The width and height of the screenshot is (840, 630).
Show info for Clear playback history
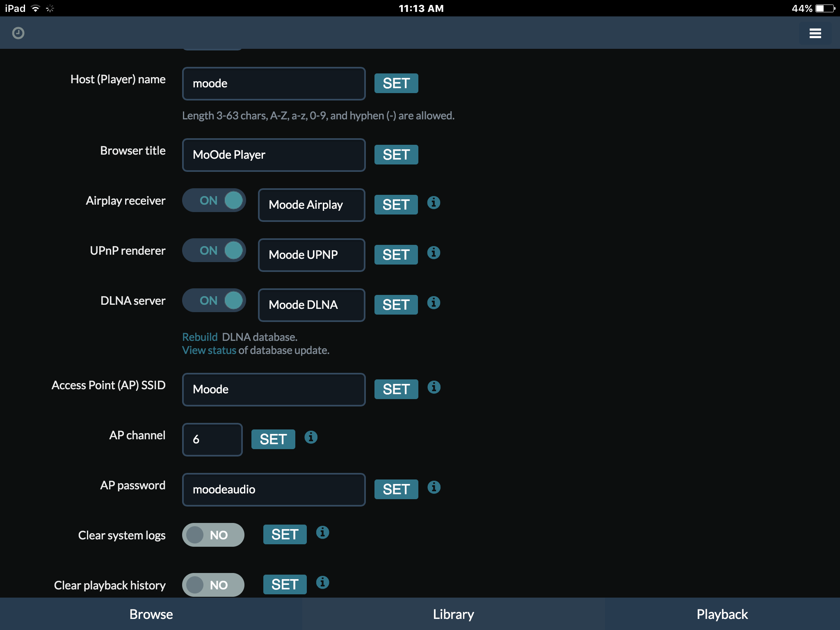(322, 582)
